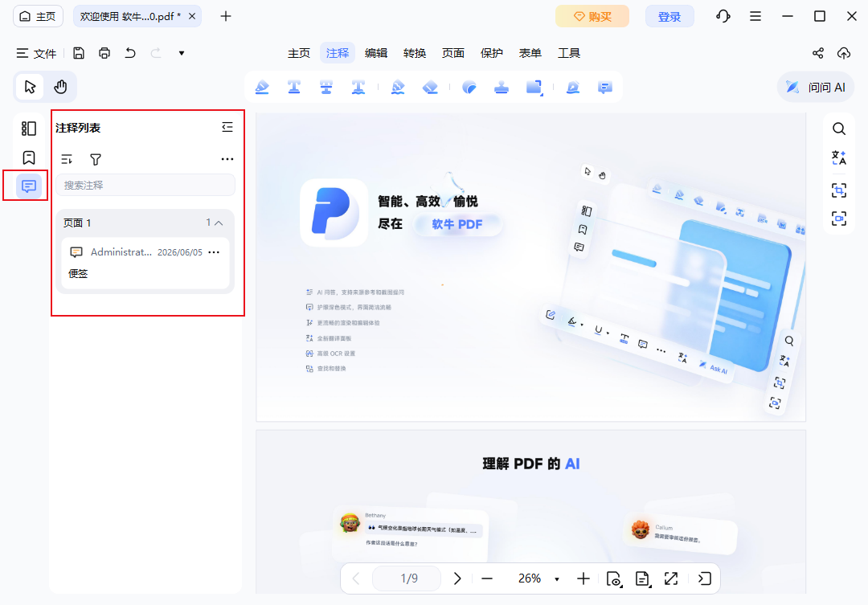Image resolution: width=868 pixels, height=605 pixels.
Task: Select the stamp tool
Action: pyautogui.click(x=502, y=87)
